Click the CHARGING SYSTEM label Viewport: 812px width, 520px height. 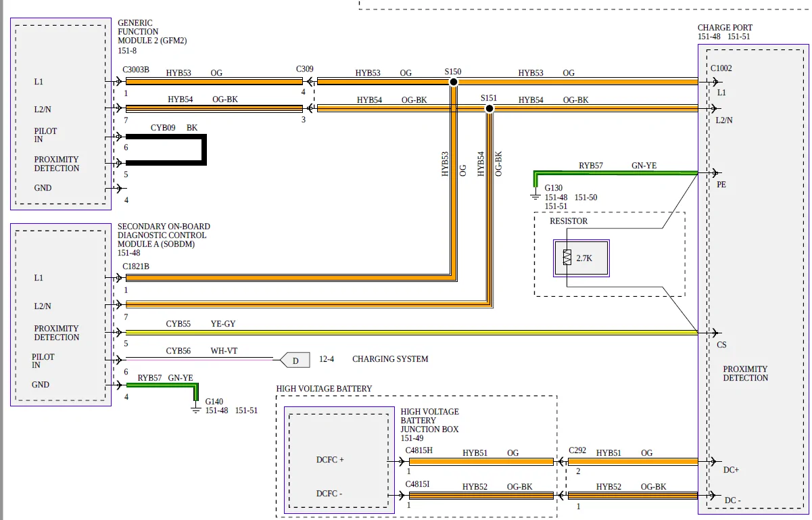[390, 359]
